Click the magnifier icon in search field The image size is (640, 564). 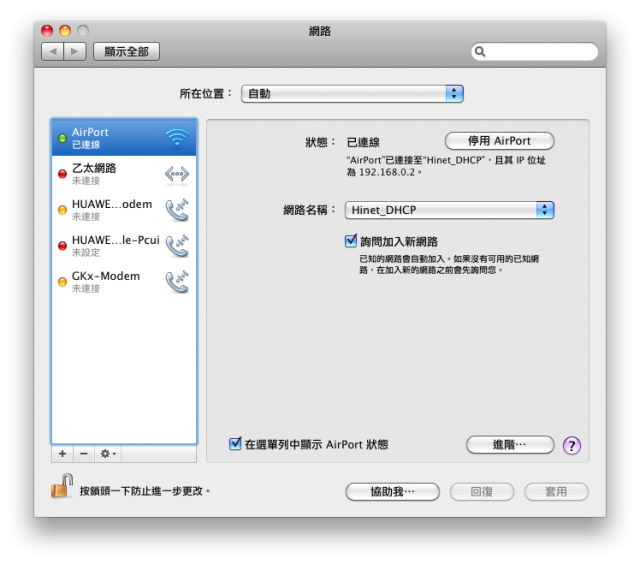480,52
